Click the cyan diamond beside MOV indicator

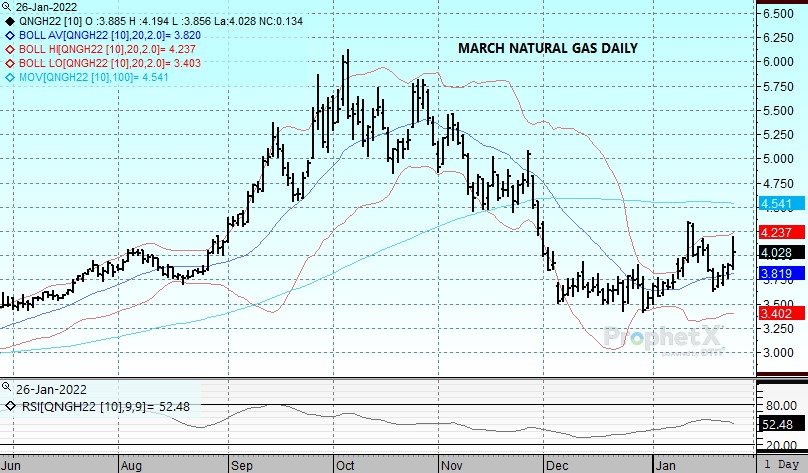[10, 76]
